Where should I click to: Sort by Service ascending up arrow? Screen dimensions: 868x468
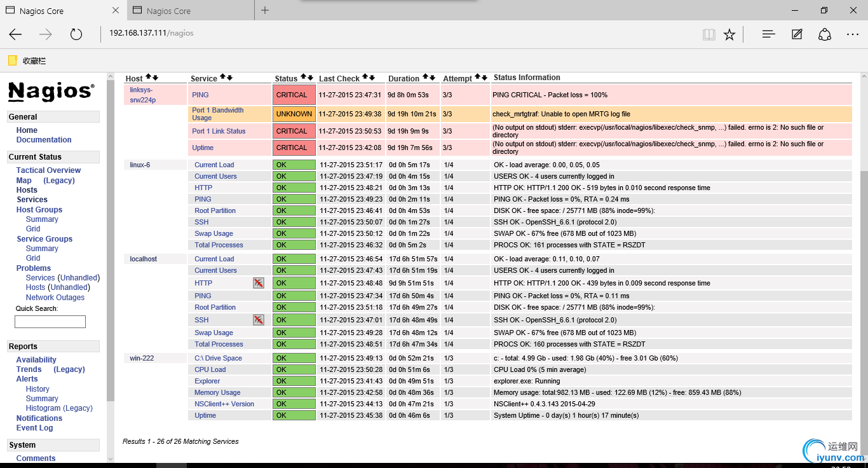point(223,78)
